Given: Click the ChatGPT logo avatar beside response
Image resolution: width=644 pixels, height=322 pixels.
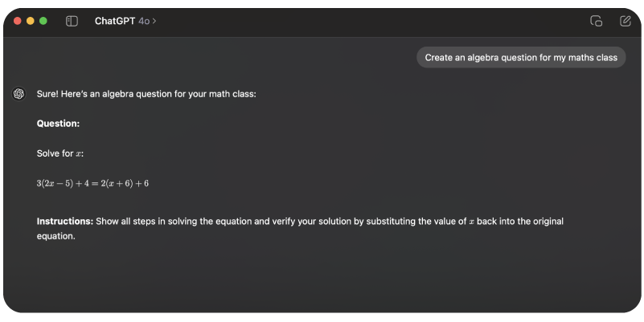Looking at the screenshot, I should click(18, 94).
